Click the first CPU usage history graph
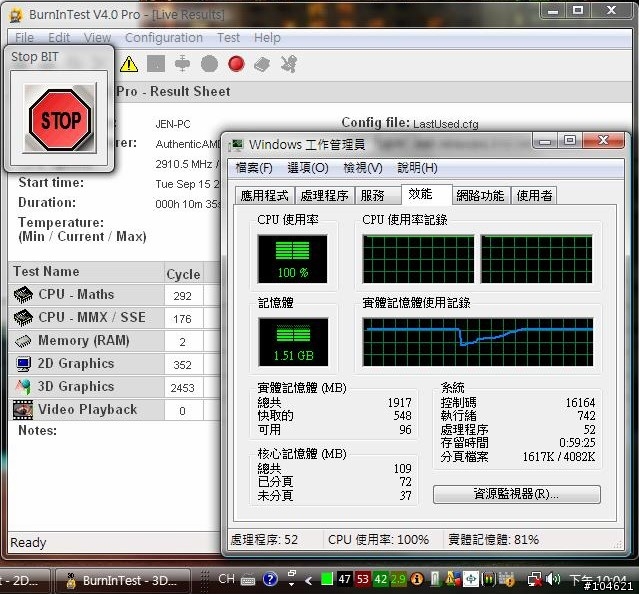Image resolution: width=639 pixels, height=594 pixels. point(418,259)
